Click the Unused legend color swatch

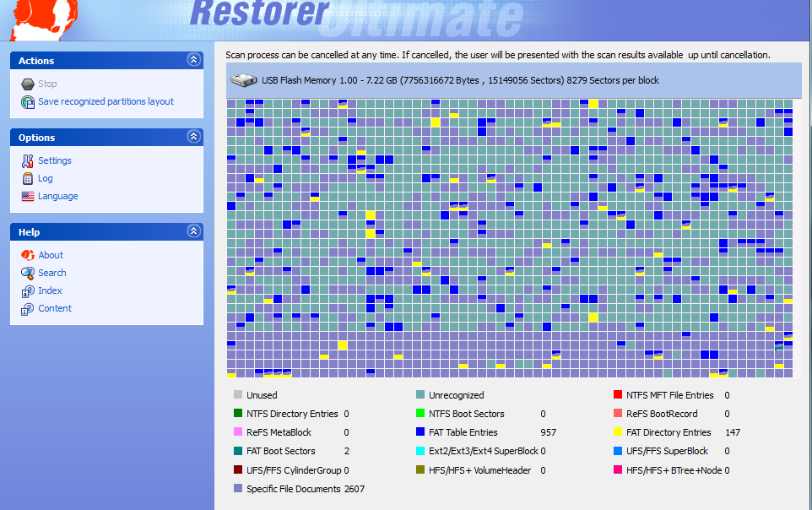tap(238, 394)
